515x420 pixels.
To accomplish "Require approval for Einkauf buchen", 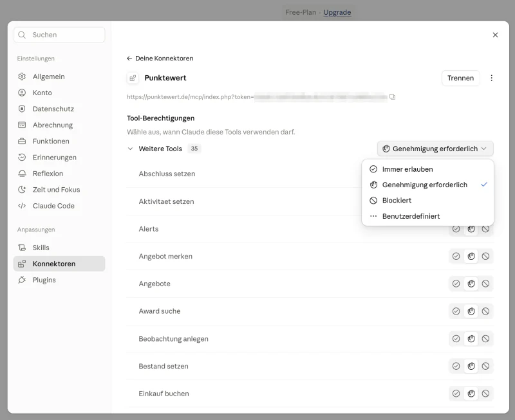I will [471, 394].
